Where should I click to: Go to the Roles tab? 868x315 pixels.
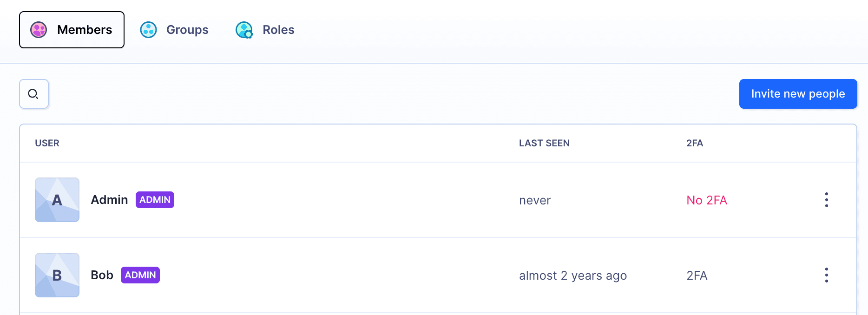(278, 30)
